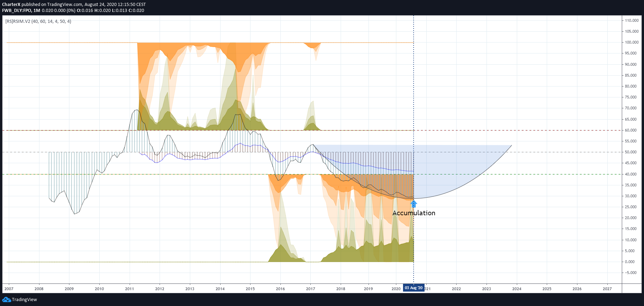This screenshot has width=644, height=306.
Task: Click the RSIM.V2 indicator legend label
Action: click(x=38, y=21)
